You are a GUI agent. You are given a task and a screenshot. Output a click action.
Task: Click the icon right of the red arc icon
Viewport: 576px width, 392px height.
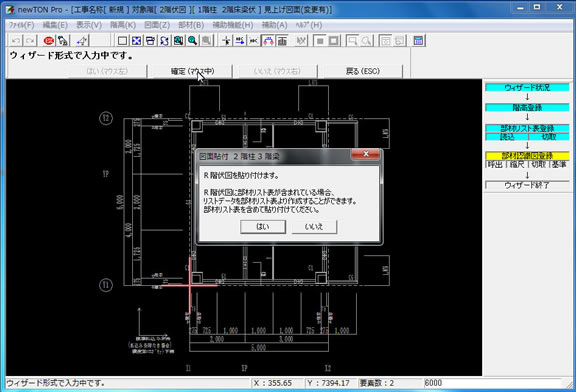282,40
